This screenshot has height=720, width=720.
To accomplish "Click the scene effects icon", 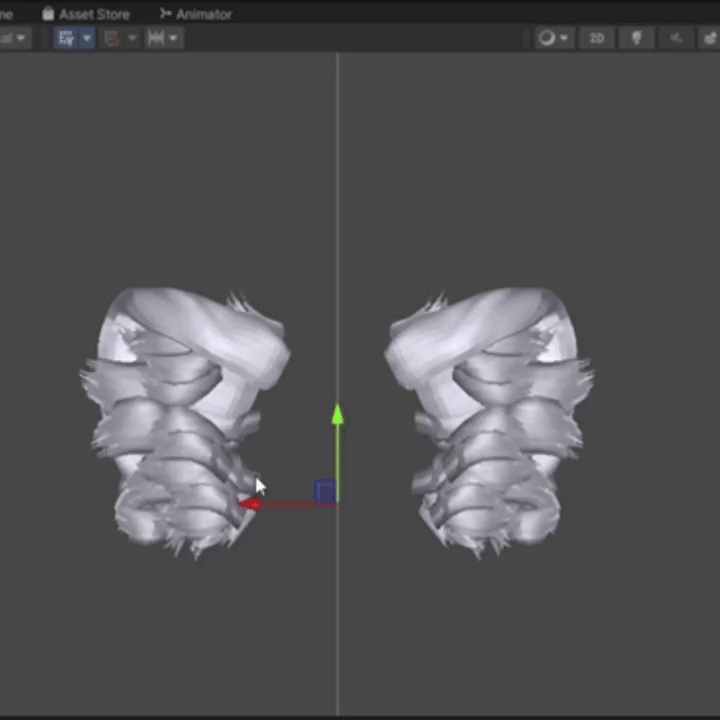I will (710, 38).
